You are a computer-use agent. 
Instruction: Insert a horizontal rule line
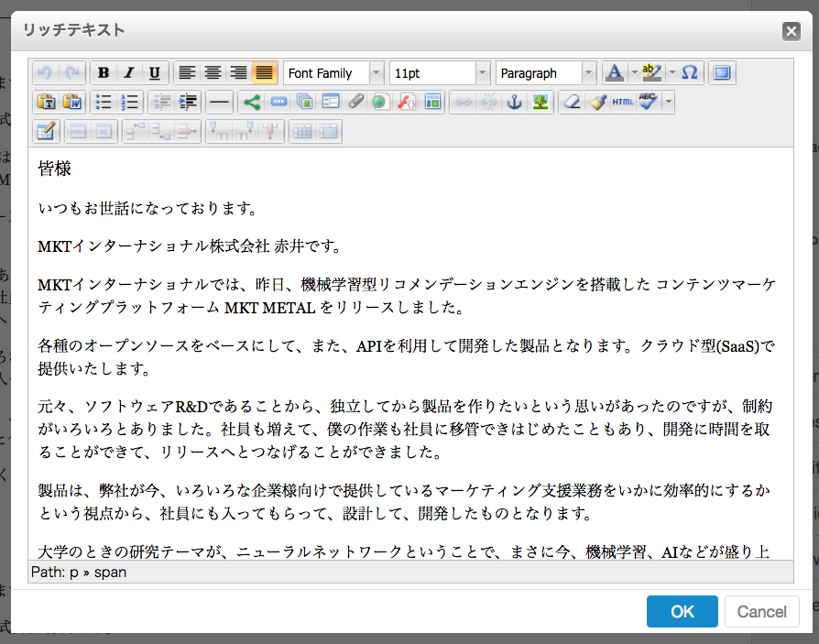click(219, 102)
